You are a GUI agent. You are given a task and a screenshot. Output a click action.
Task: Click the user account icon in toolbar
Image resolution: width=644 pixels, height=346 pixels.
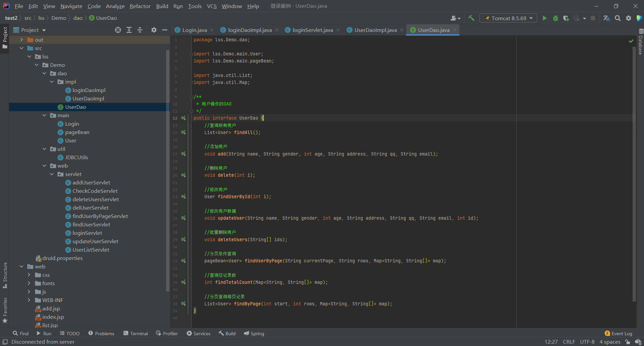(x=455, y=18)
